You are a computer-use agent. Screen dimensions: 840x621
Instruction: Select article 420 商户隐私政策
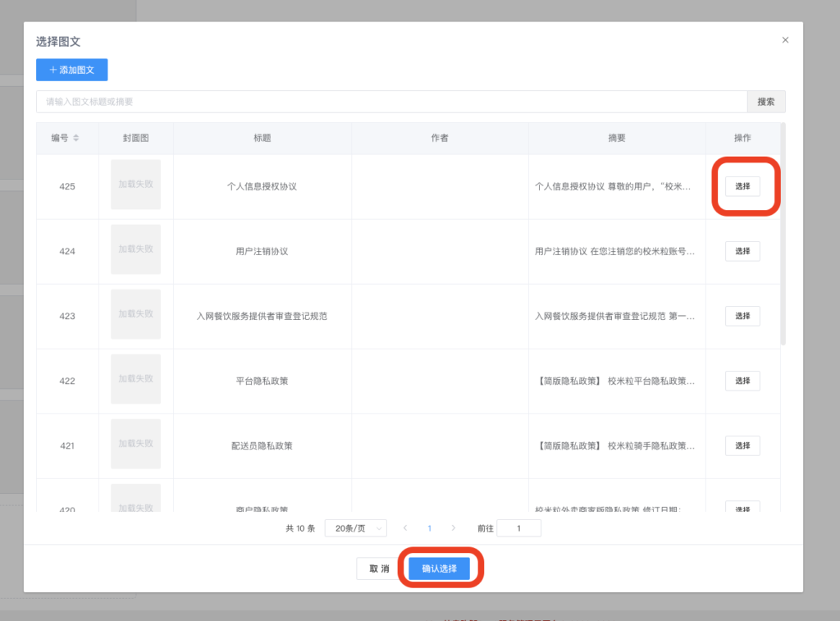[742, 507]
